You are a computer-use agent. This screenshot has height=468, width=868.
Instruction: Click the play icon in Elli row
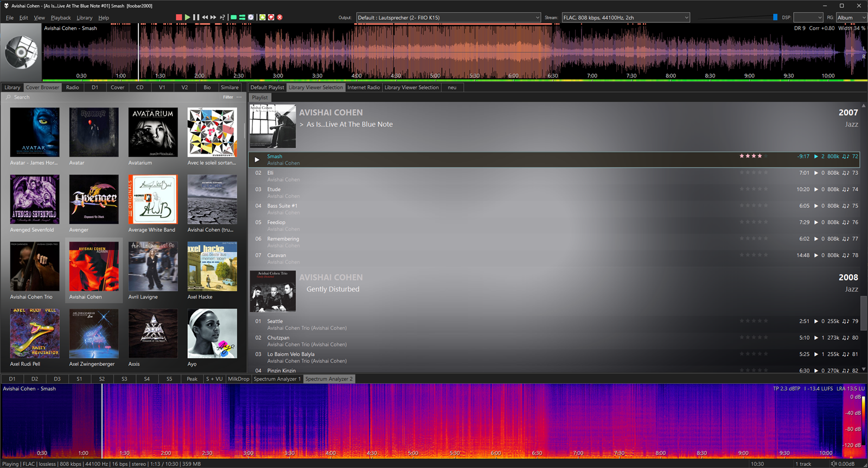(x=816, y=173)
